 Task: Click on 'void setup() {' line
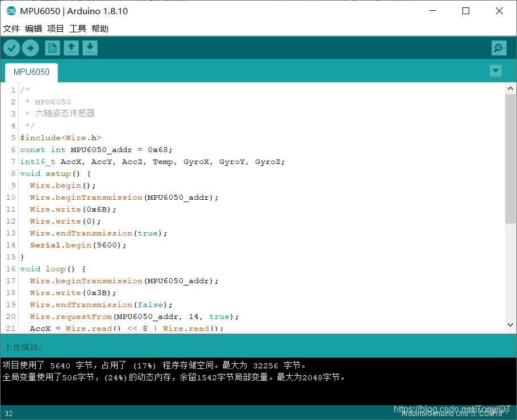[x=56, y=174]
